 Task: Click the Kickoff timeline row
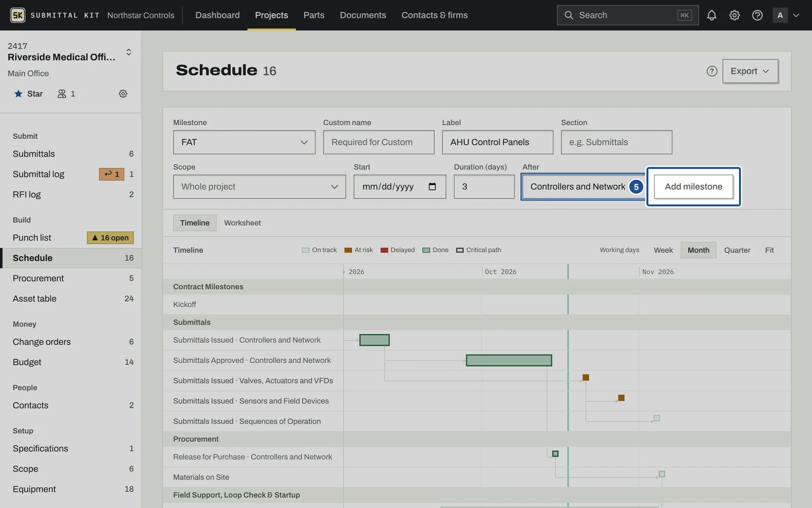pyautogui.click(x=477, y=304)
